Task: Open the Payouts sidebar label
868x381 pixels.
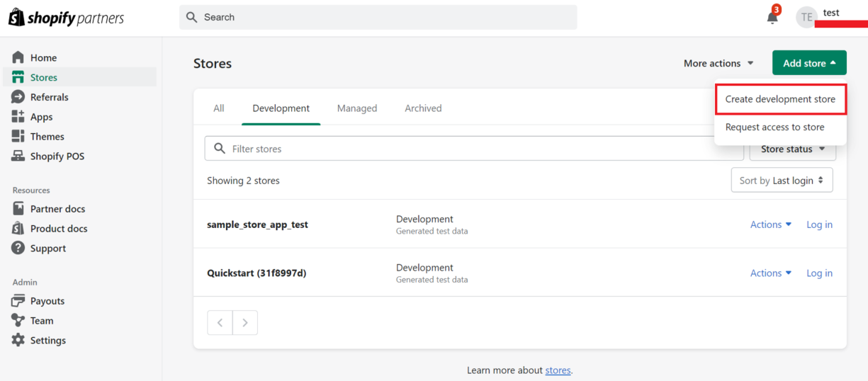Action: pos(47,301)
